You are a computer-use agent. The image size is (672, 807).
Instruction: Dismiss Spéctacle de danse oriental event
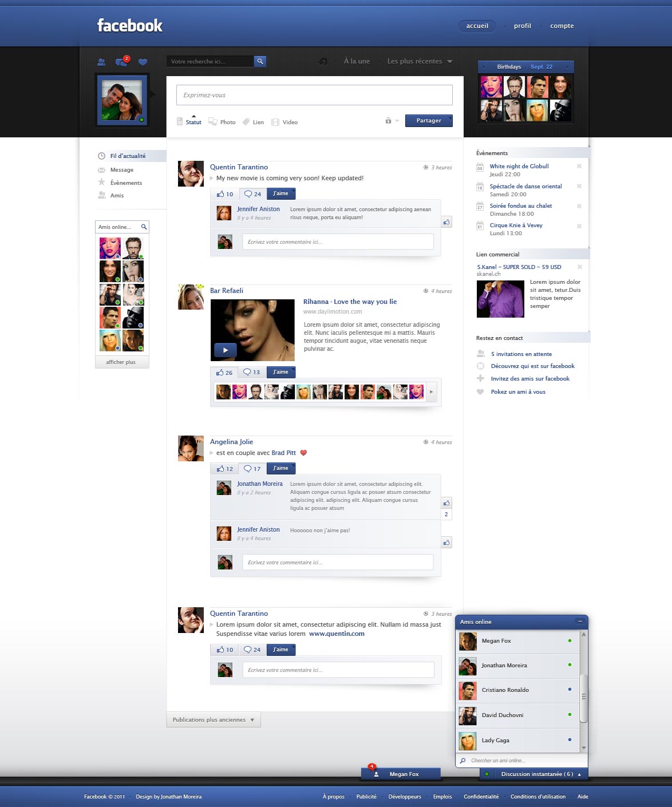[579, 187]
